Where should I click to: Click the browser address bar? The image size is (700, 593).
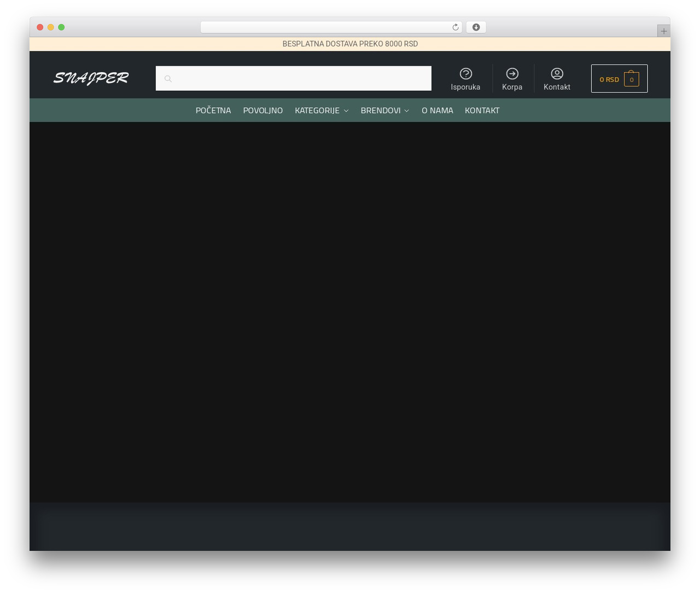(331, 27)
